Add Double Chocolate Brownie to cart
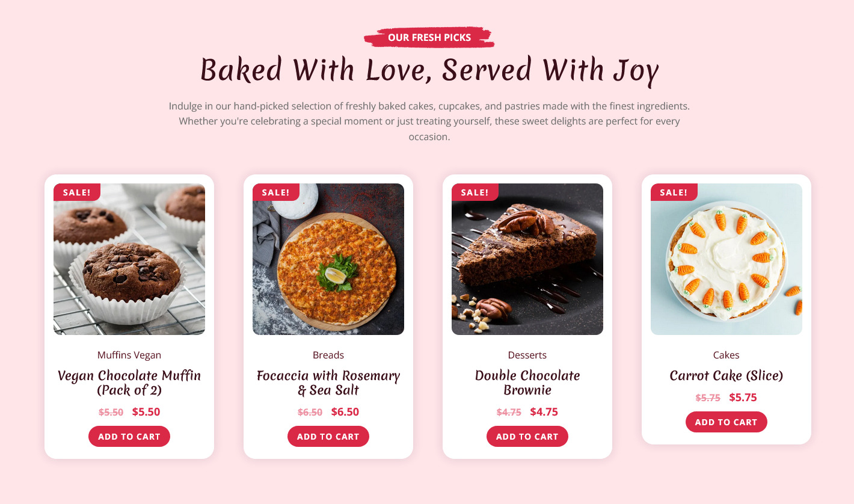 click(527, 437)
